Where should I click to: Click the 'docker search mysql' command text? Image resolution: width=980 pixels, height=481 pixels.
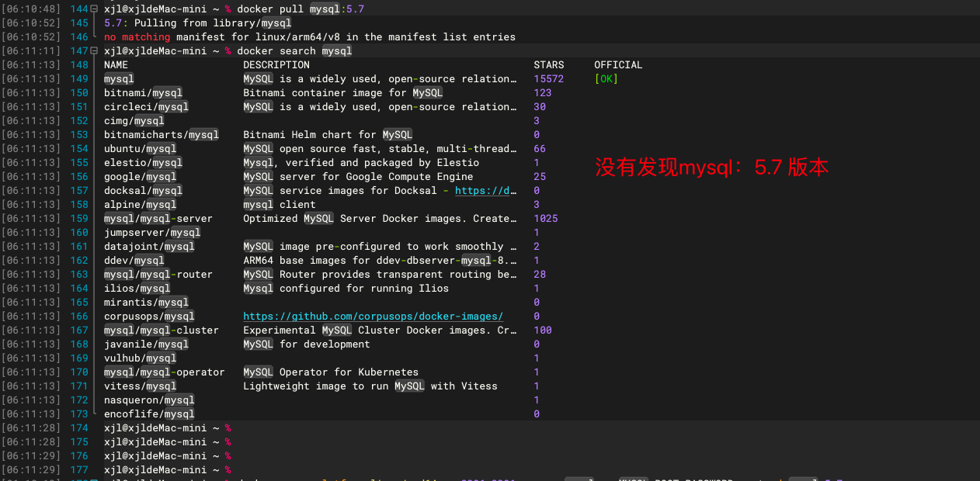pyautogui.click(x=294, y=51)
